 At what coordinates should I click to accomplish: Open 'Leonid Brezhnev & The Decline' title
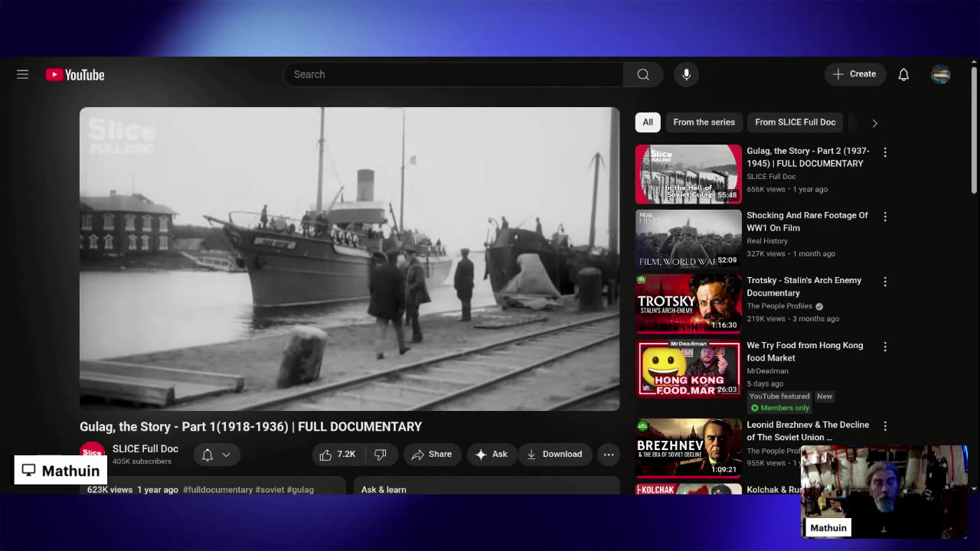[808, 431]
